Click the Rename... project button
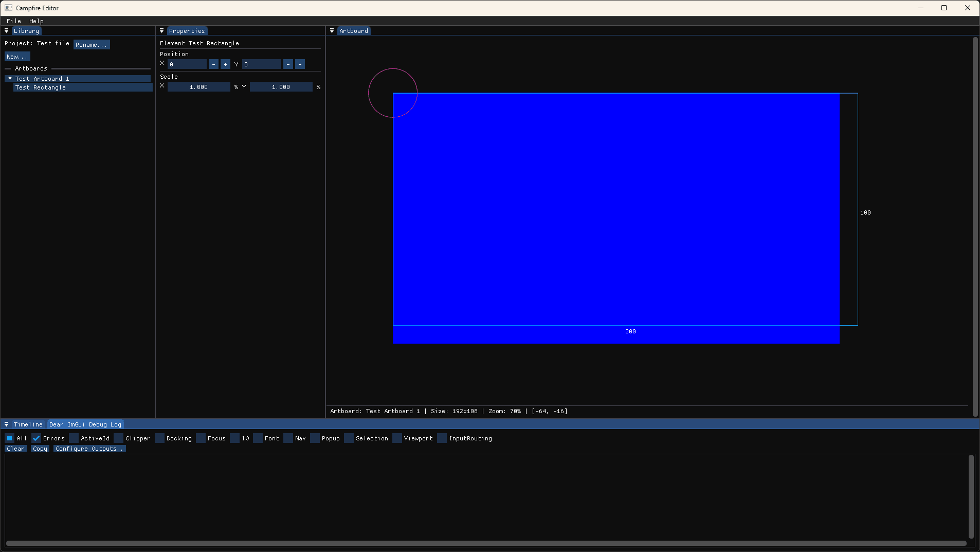980x552 pixels. click(91, 45)
